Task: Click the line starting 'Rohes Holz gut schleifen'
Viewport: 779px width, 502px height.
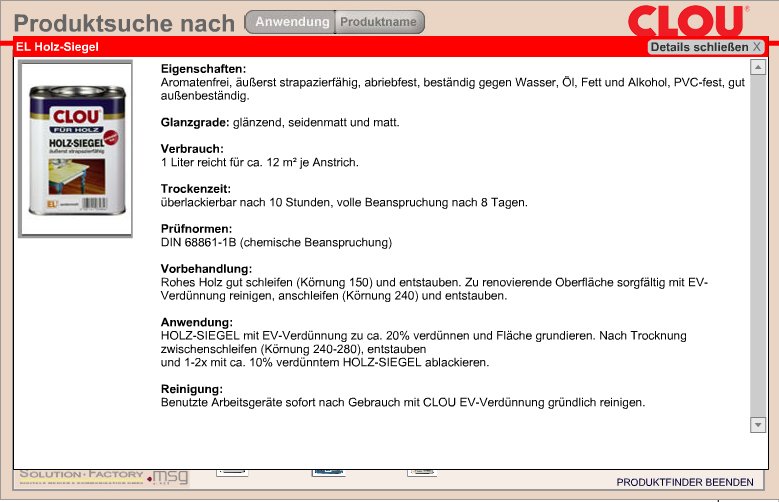Action: point(434,282)
